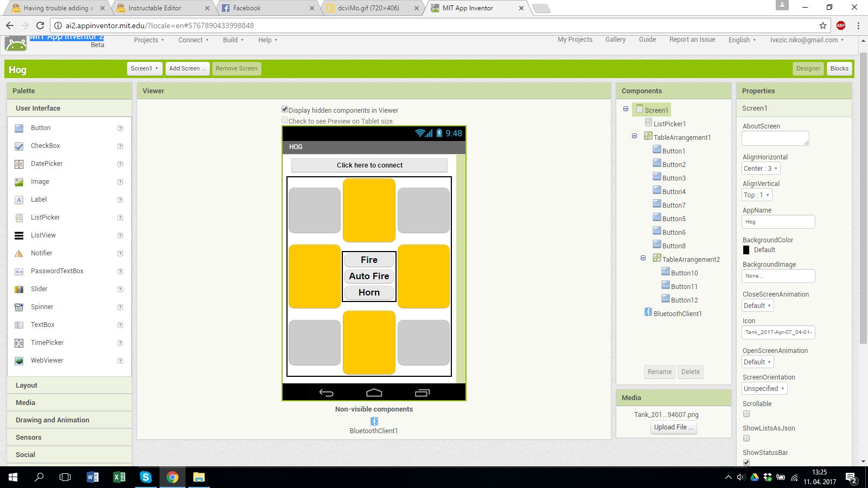Open the ScreenOrientation Unspecified dropdown
The height and width of the screenshot is (488, 868).
[764, 389]
